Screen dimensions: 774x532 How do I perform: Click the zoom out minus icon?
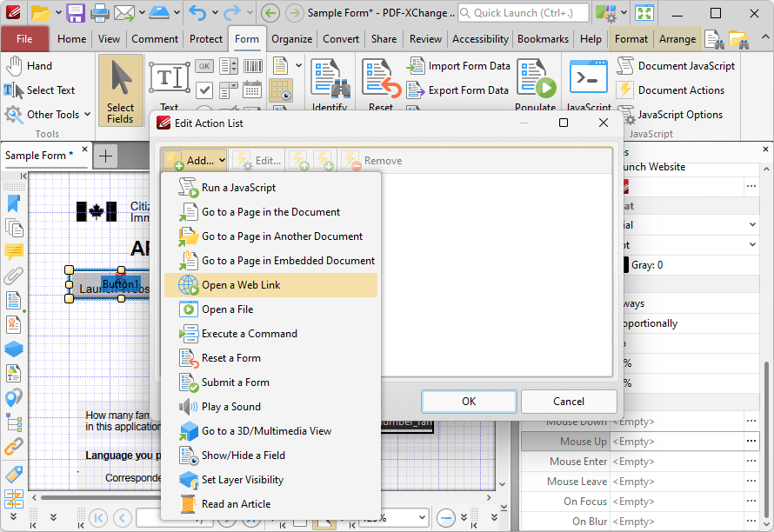[x=446, y=518]
